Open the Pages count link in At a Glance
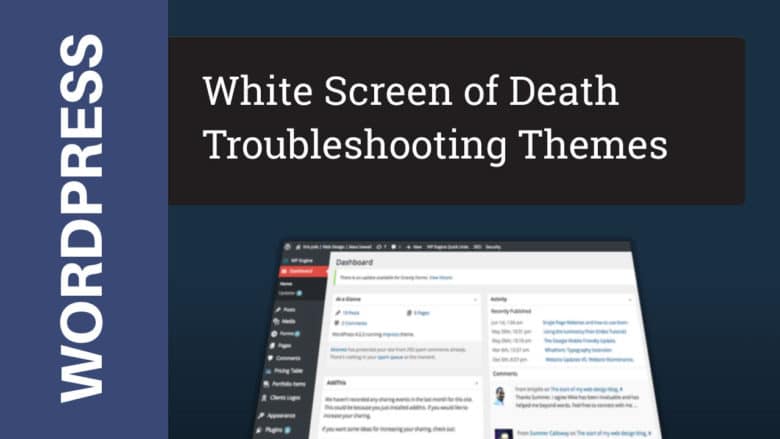The width and height of the screenshot is (780, 439). tap(422, 313)
